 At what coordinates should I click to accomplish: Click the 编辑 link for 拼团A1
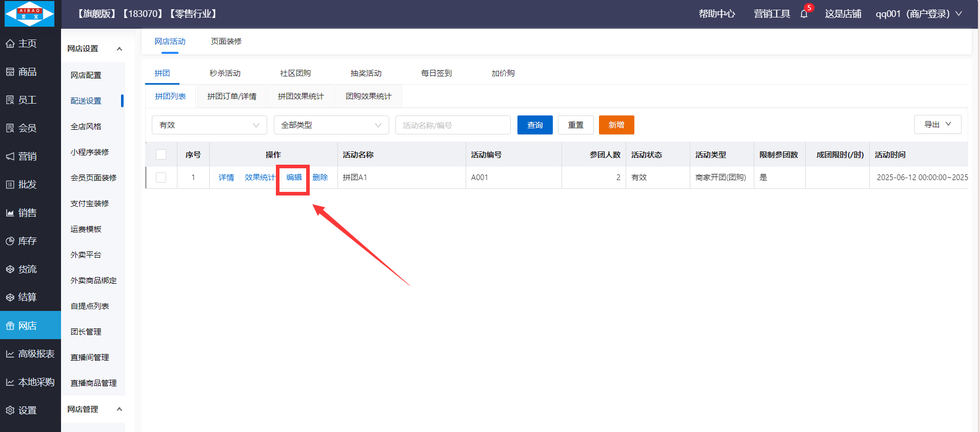[x=294, y=178]
